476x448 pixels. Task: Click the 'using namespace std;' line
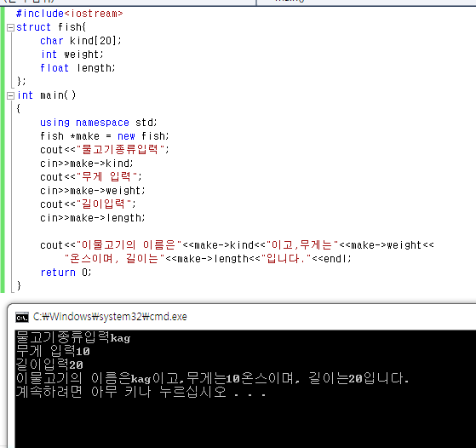click(x=99, y=123)
